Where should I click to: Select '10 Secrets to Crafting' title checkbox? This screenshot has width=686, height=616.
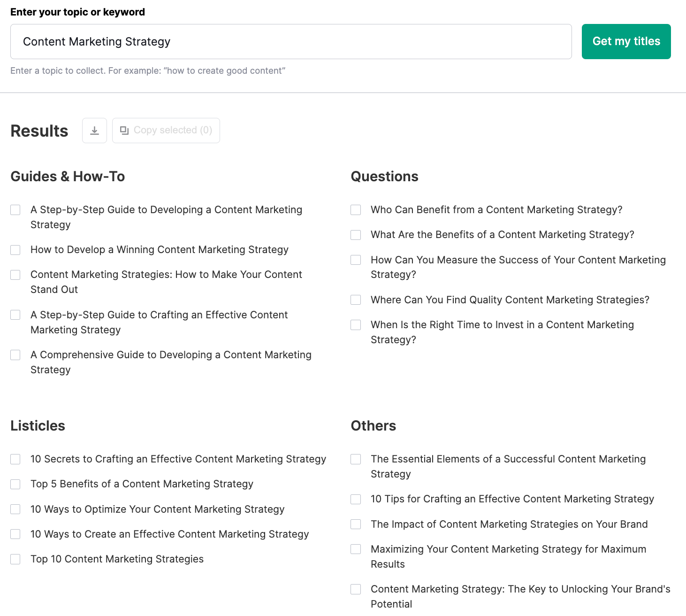point(15,459)
